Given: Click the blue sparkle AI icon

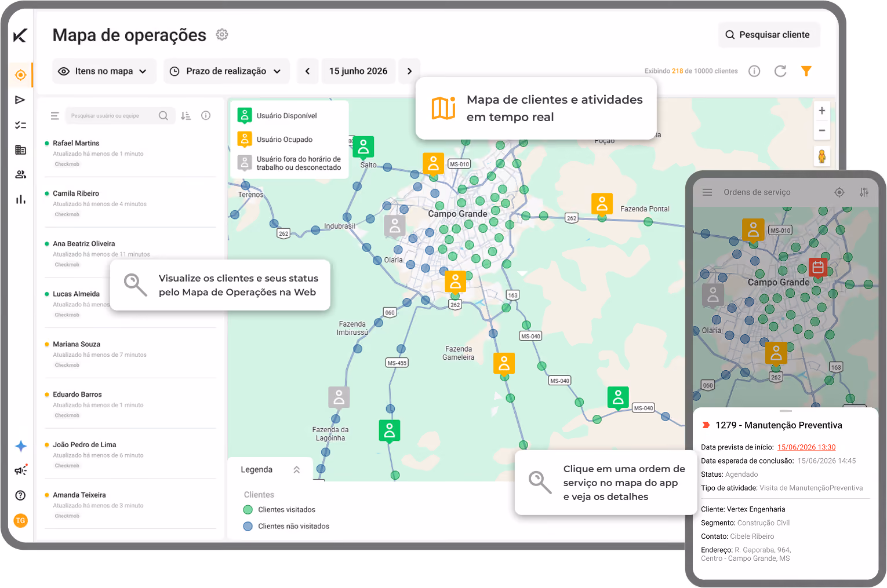Looking at the screenshot, I should click(21, 445).
